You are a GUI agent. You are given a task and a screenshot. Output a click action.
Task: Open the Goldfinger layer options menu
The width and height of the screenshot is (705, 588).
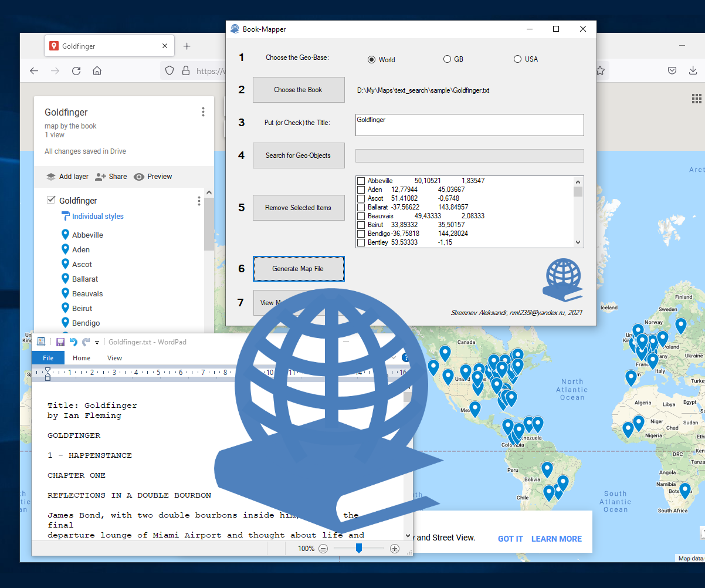(x=199, y=201)
